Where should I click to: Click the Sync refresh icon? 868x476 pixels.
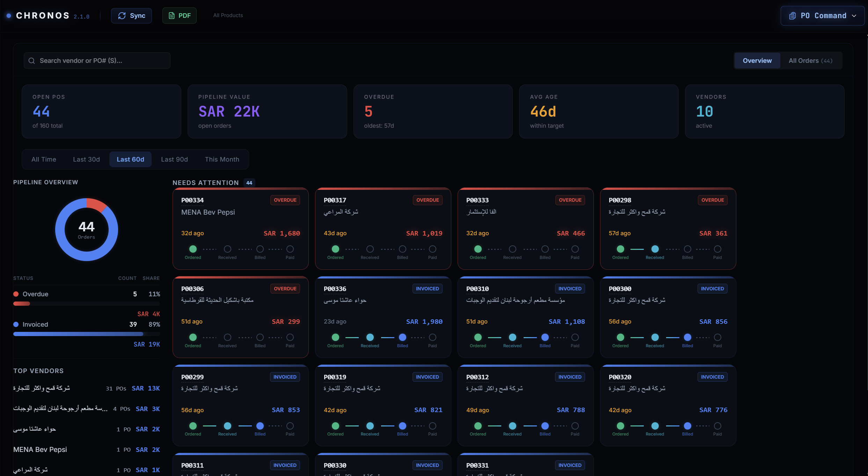[122, 16]
